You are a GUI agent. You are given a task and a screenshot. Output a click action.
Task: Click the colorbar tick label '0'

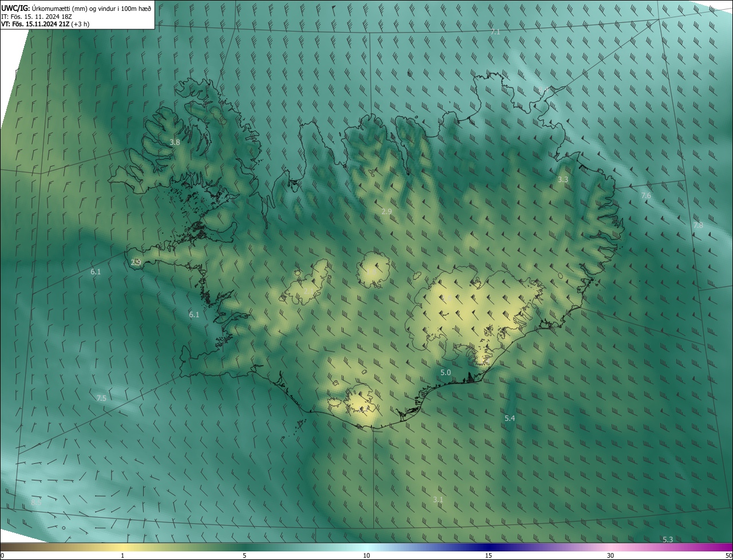point(2,555)
